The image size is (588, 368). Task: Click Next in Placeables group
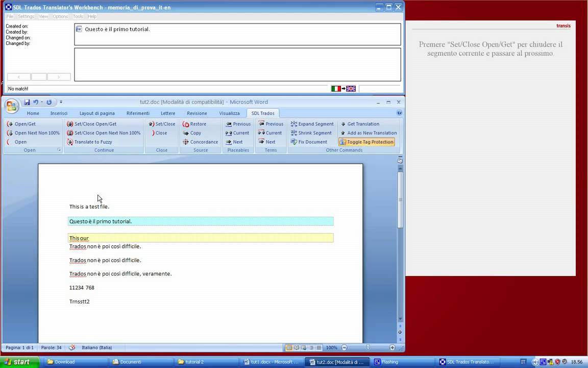[234, 142]
